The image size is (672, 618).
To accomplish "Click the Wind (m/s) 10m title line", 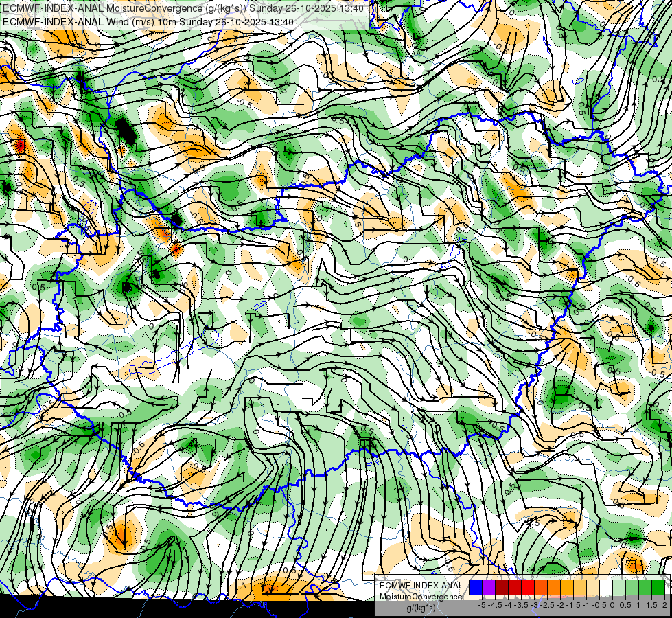I will 148,22.
